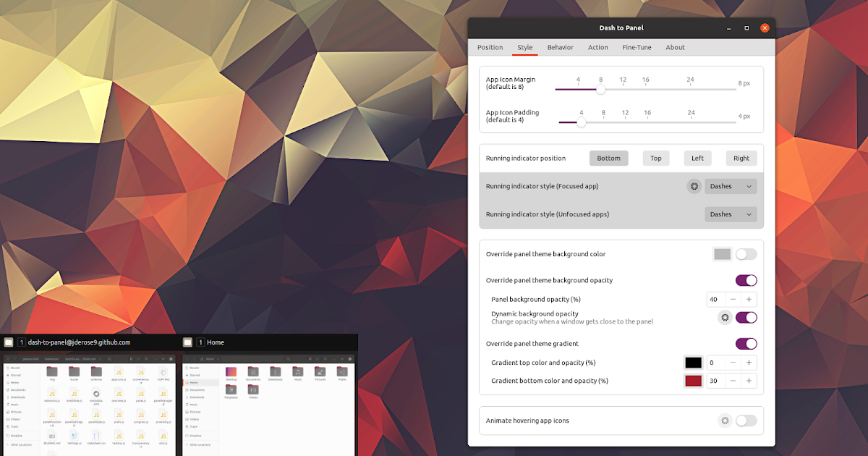Image resolution: width=868 pixels, height=456 pixels.
Task: Open the file manager view options dropdown
Action: [138, 359]
